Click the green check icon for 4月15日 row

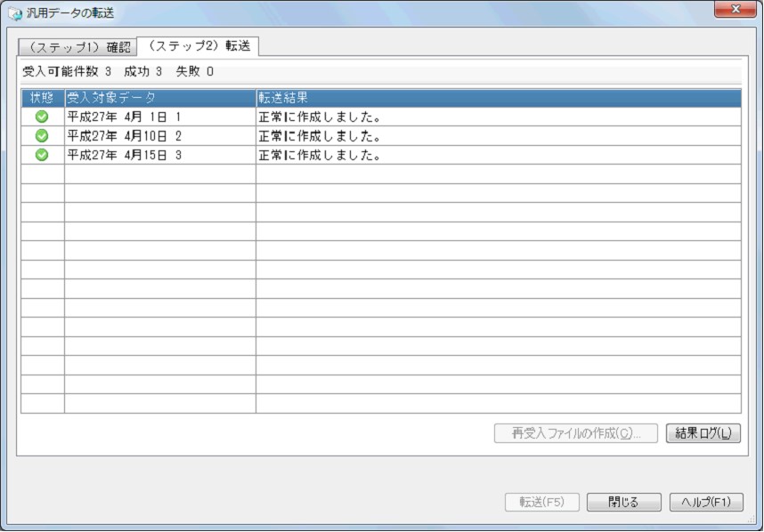click(42, 155)
